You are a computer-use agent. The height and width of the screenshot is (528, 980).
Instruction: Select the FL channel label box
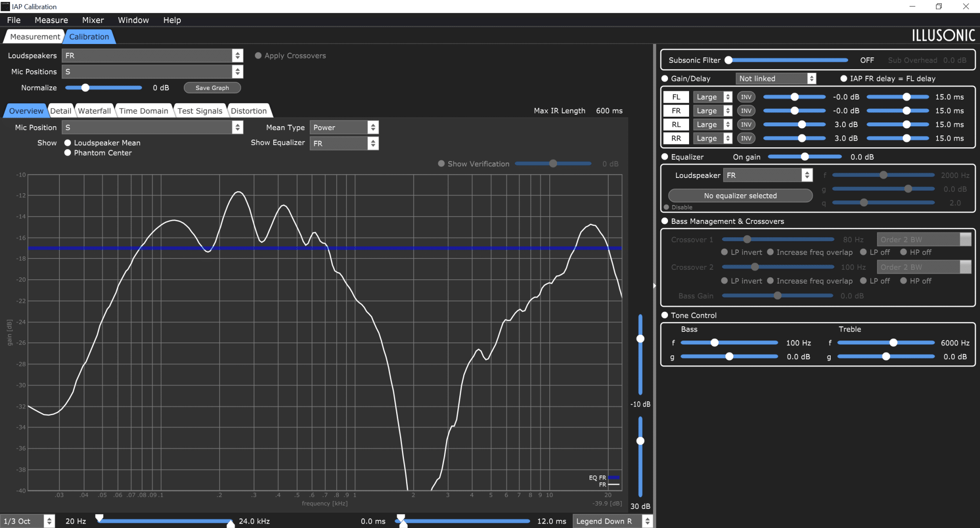tap(676, 97)
